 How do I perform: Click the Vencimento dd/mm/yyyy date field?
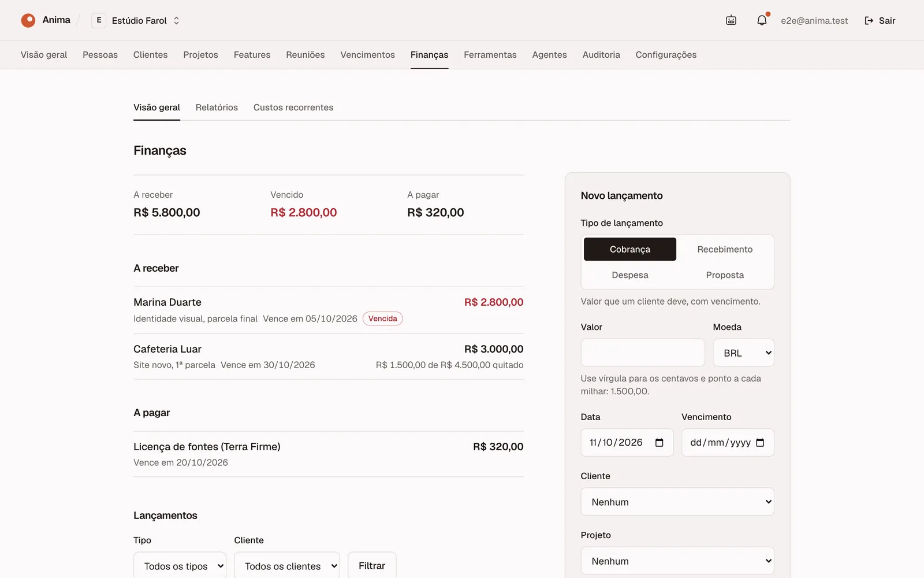click(x=728, y=443)
